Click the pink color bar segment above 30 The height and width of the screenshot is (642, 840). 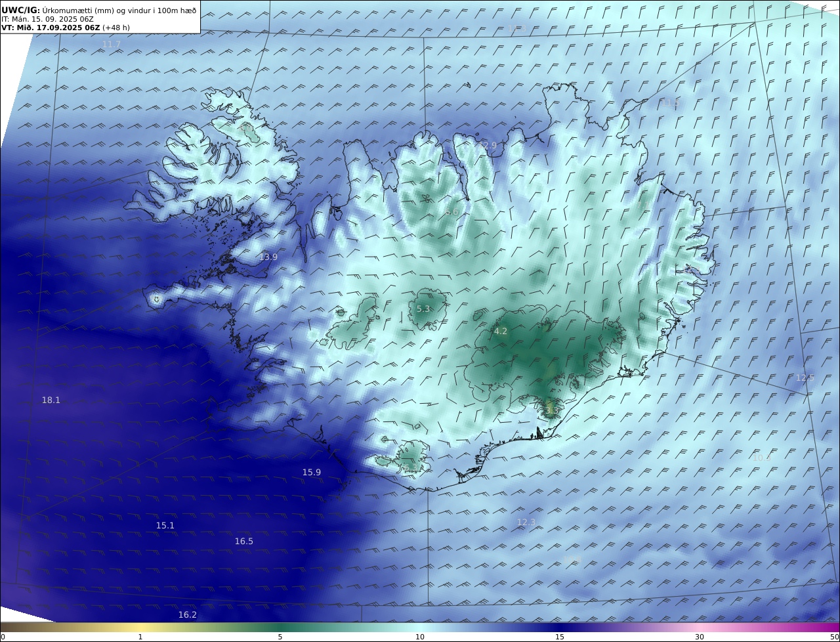point(700,627)
